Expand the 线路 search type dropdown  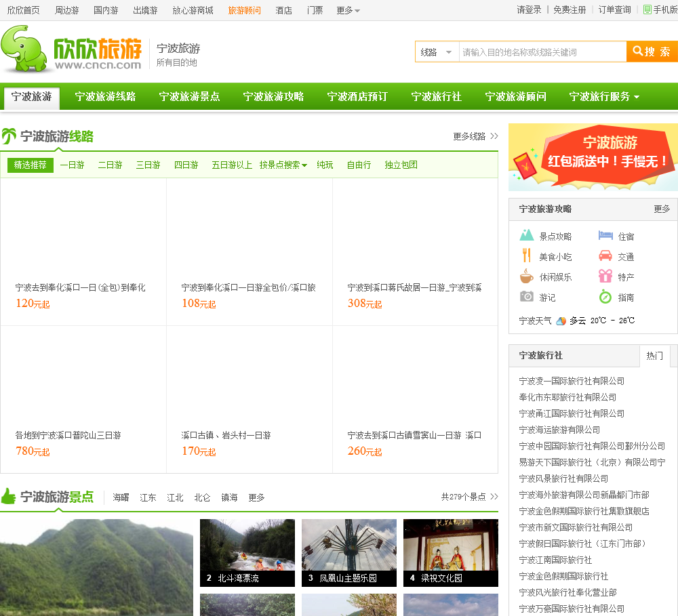click(x=437, y=52)
